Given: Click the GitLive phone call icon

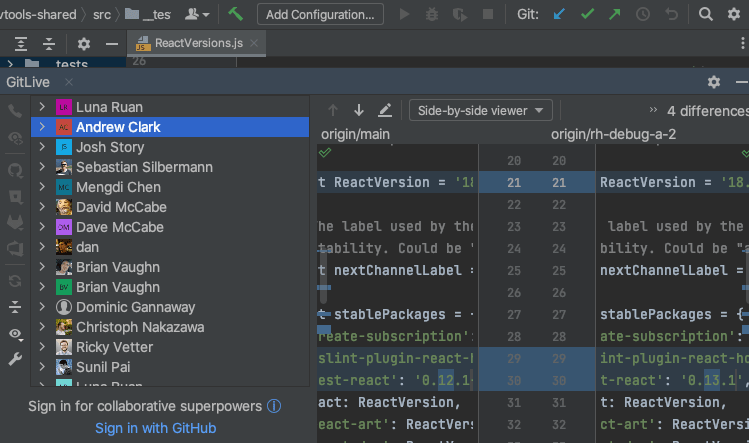Looking at the screenshot, I should [15, 111].
